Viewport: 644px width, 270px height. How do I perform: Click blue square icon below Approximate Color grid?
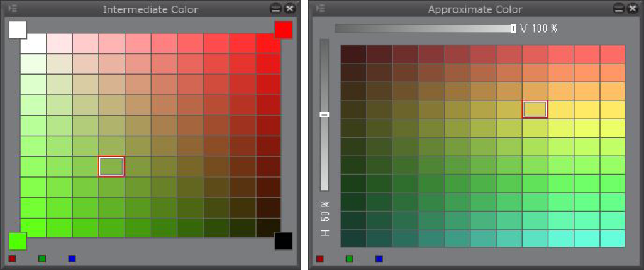379,259
